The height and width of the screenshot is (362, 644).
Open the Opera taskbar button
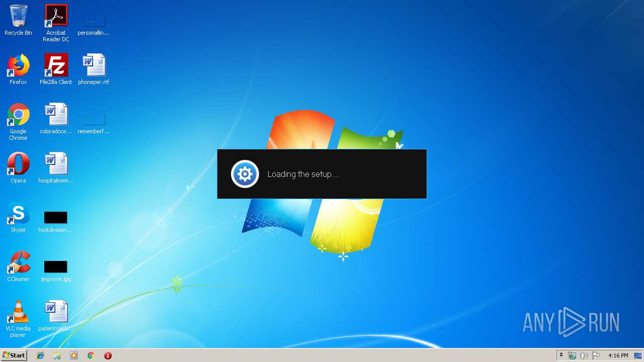108,355
